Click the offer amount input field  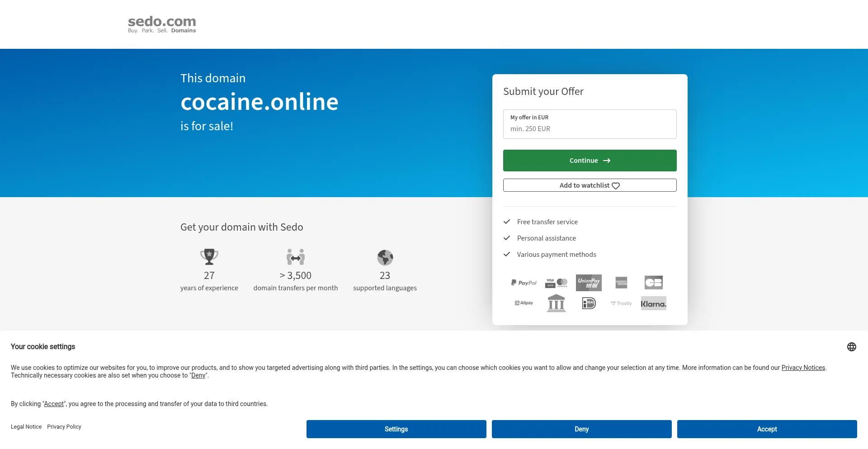pyautogui.click(x=590, y=128)
